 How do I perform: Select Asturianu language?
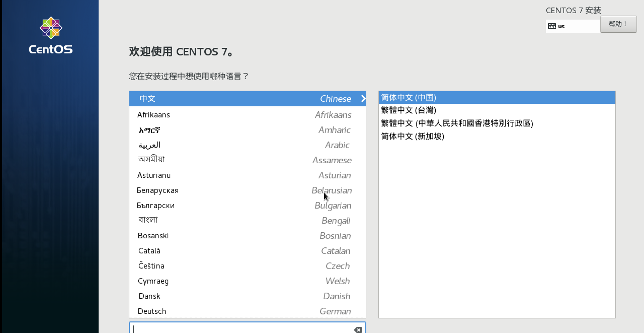[x=248, y=175]
